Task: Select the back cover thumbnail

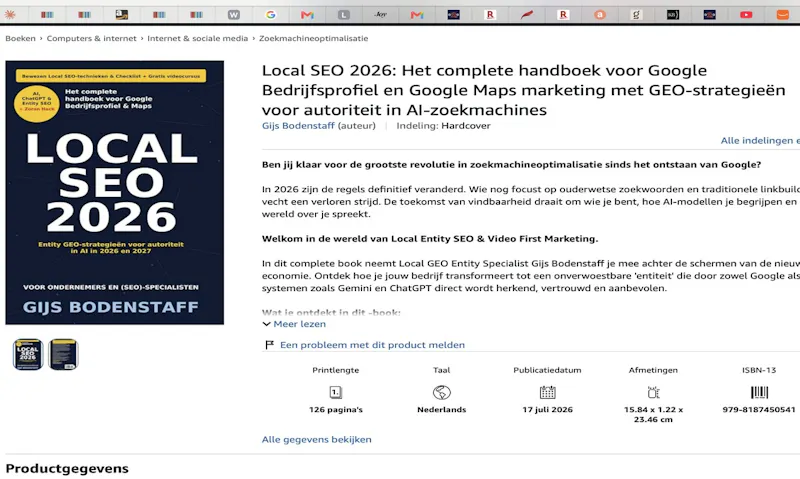Action: (63, 354)
